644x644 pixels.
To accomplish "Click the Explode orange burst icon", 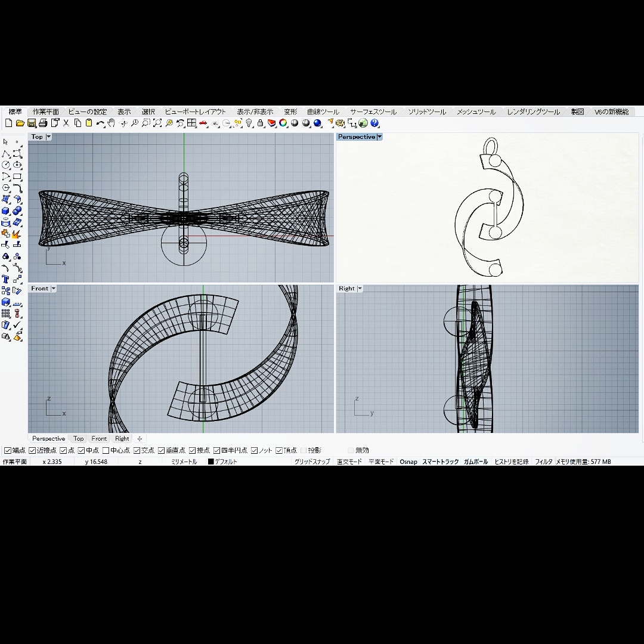I will 17,234.
